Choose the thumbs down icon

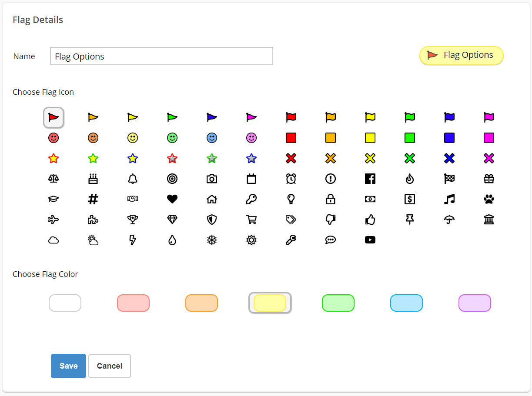point(331,220)
